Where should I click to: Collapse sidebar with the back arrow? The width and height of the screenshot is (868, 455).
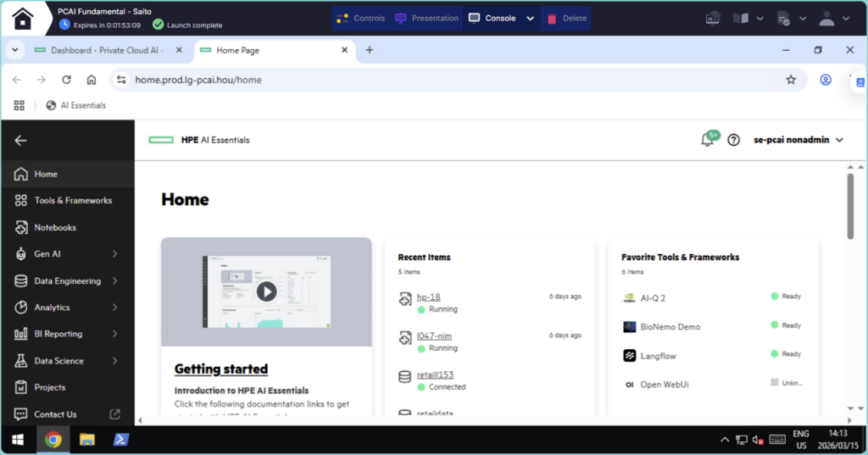[x=21, y=141]
